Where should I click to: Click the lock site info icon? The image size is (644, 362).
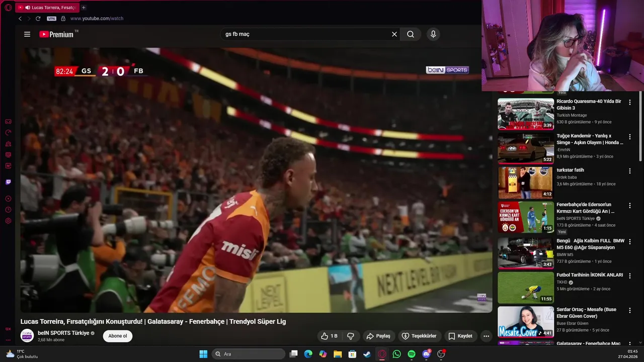pyautogui.click(x=63, y=19)
